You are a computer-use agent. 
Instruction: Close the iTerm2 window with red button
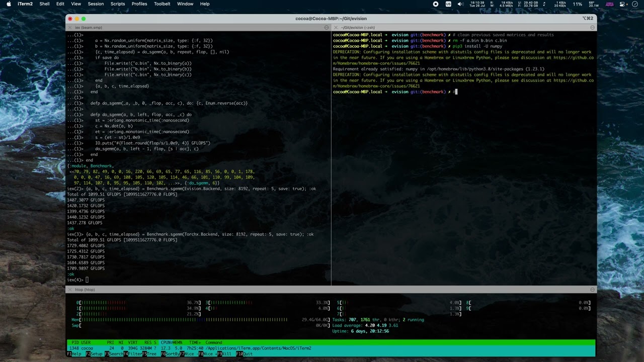click(70, 19)
